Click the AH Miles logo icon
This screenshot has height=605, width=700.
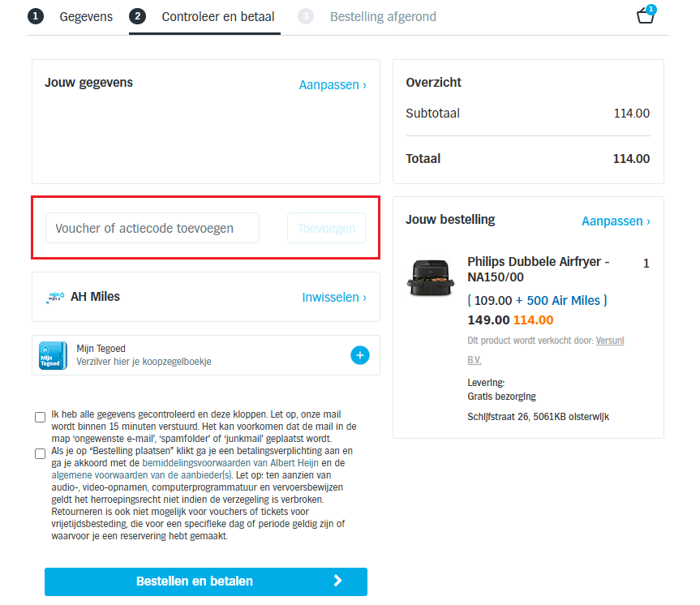coord(55,297)
